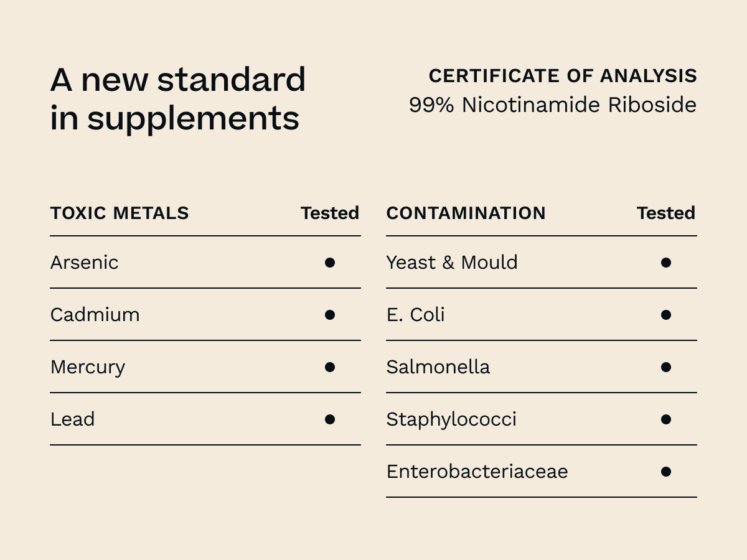Click the CONTAMINATION heading
This screenshot has width=747, height=560.
tap(466, 213)
